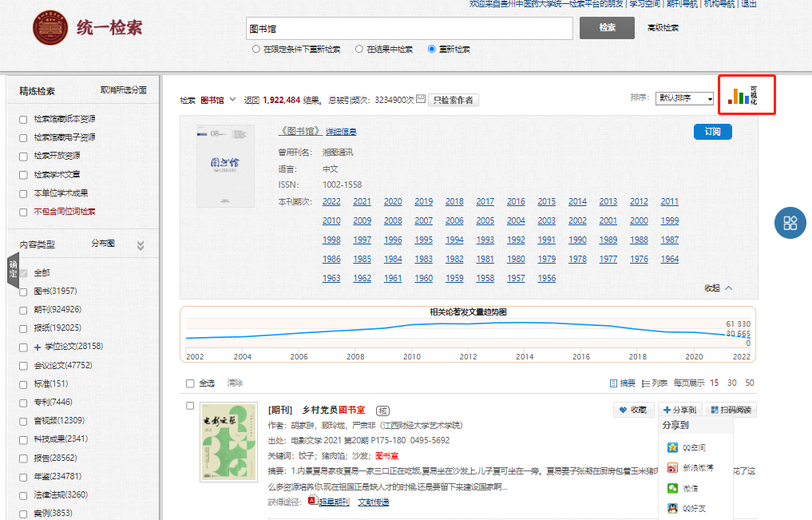Open the 默认排序 sort dropdown
The height and width of the screenshot is (520, 812).
[x=684, y=98]
